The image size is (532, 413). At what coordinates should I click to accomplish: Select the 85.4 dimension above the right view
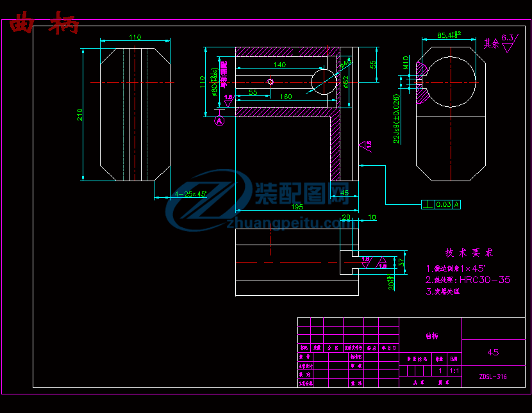(x=449, y=35)
